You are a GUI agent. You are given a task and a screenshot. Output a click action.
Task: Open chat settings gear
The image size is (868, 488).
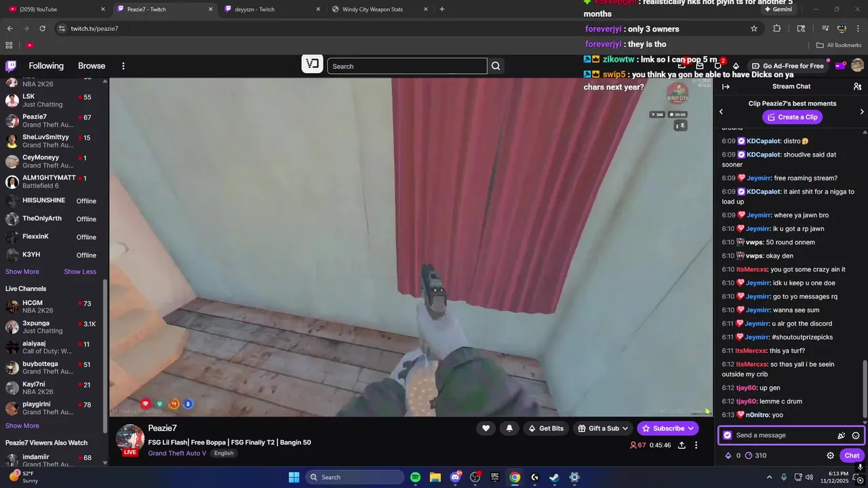(830, 455)
